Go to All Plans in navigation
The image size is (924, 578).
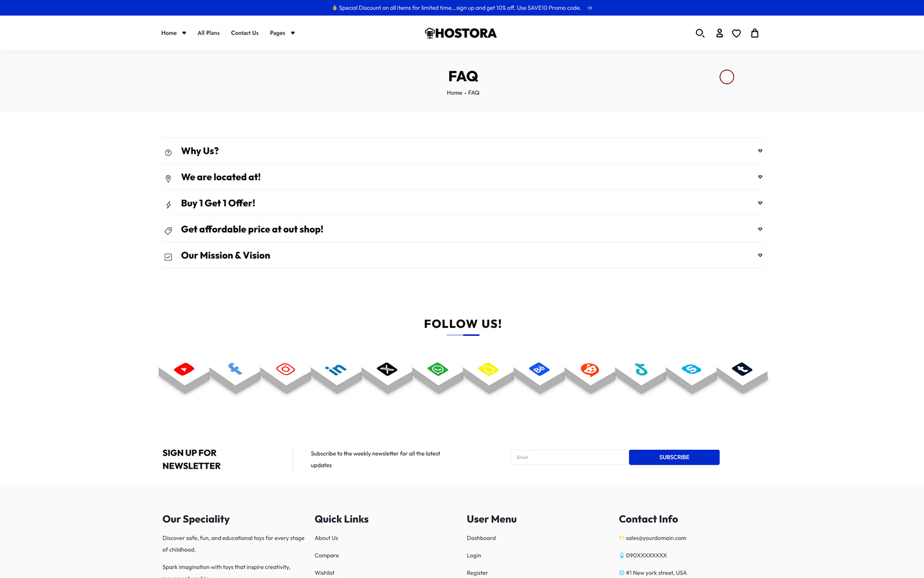coord(208,33)
